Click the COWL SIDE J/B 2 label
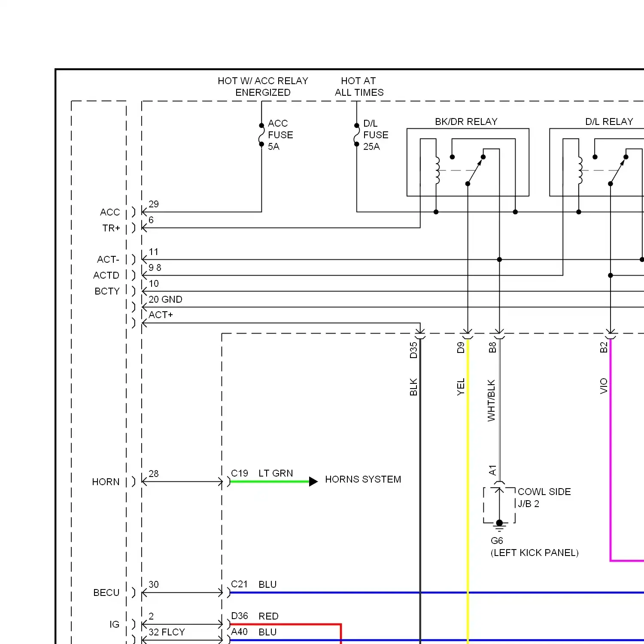The height and width of the screenshot is (644, 644). (544, 498)
